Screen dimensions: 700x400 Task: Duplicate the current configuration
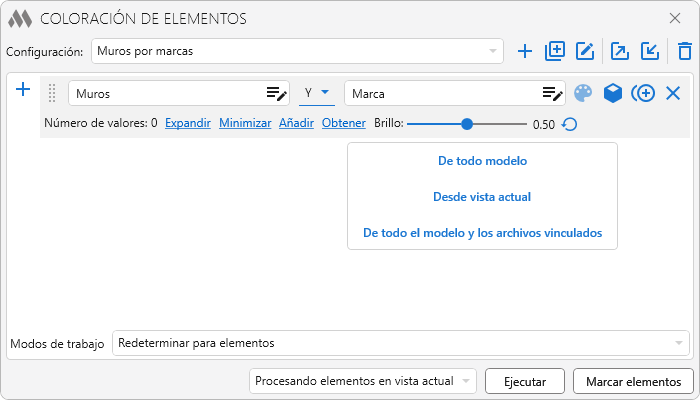(555, 52)
